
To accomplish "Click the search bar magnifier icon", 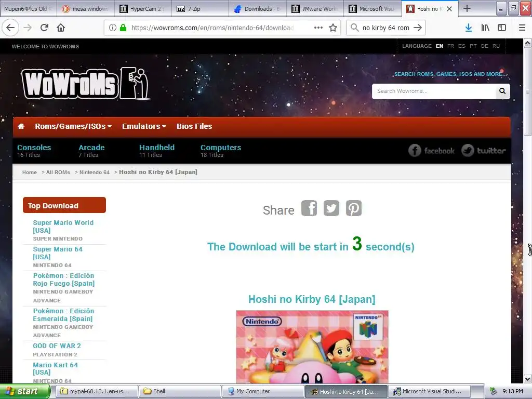I will (354, 28).
